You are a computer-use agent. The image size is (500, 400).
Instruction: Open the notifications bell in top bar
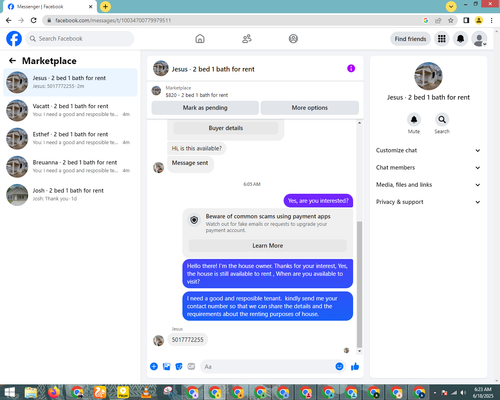[x=460, y=39]
